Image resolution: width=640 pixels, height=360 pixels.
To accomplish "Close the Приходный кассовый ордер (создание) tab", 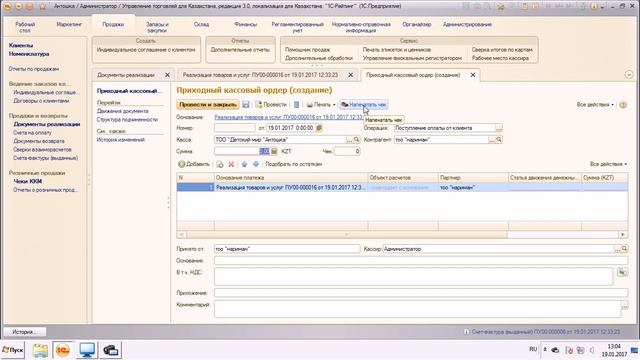I will click(x=473, y=75).
